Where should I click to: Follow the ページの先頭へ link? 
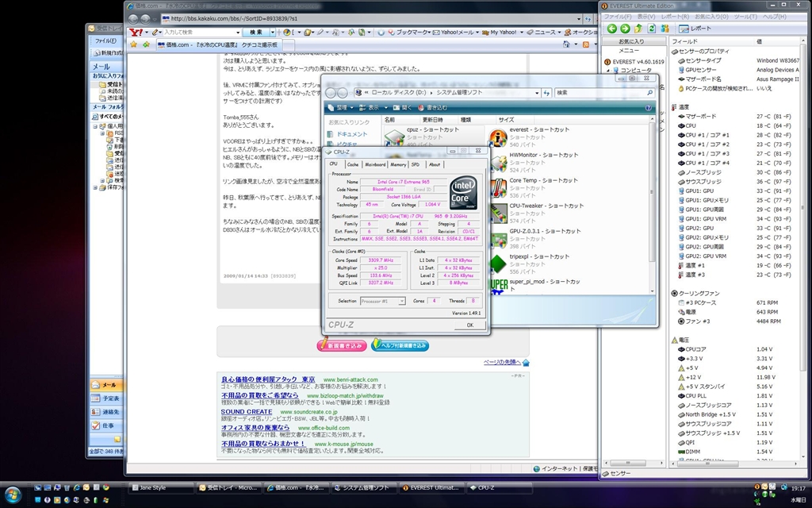click(502, 362)
